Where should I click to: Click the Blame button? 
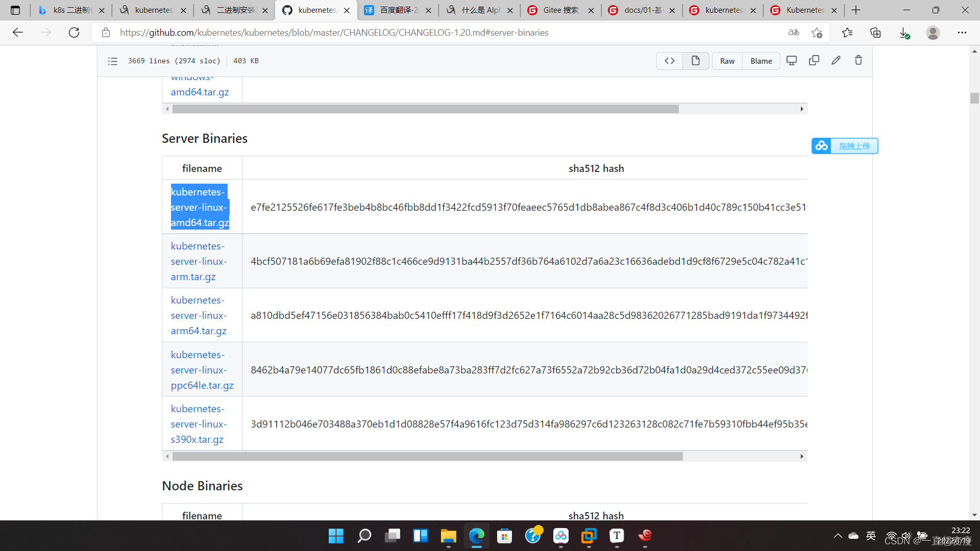pos(761,61)
